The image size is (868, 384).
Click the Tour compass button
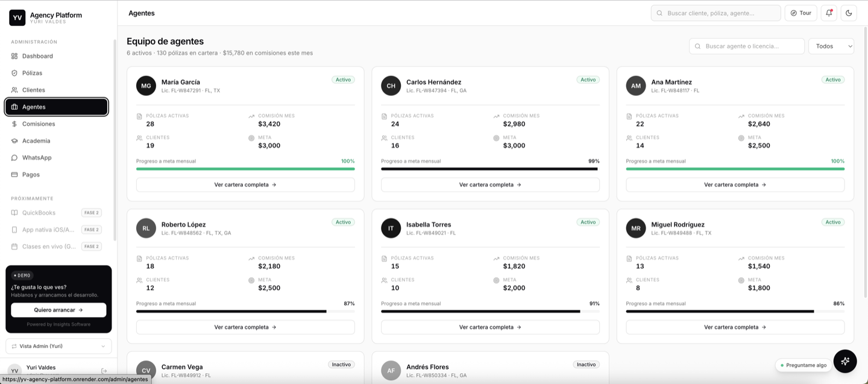[x=800, y=13]
